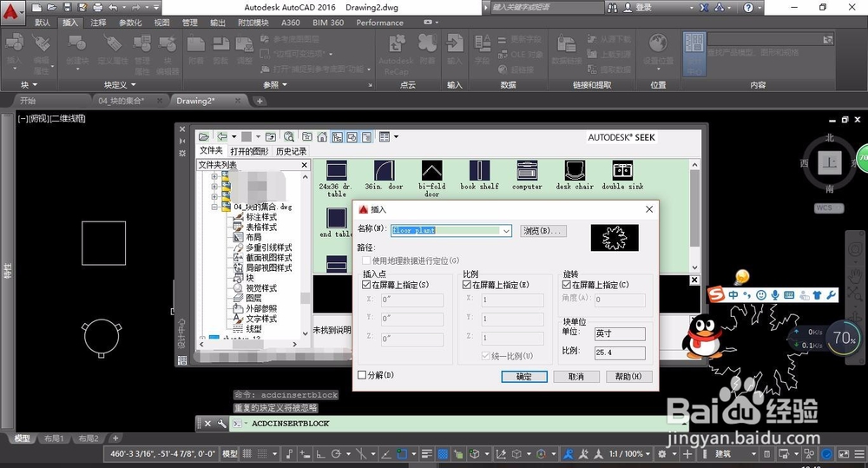
Task: Click the 确定 (OK) button
Action: (523, 377)
